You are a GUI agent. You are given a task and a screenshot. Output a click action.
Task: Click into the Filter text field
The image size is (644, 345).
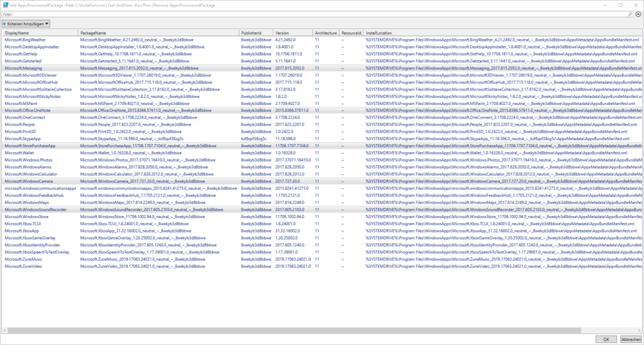pos(314,14)
